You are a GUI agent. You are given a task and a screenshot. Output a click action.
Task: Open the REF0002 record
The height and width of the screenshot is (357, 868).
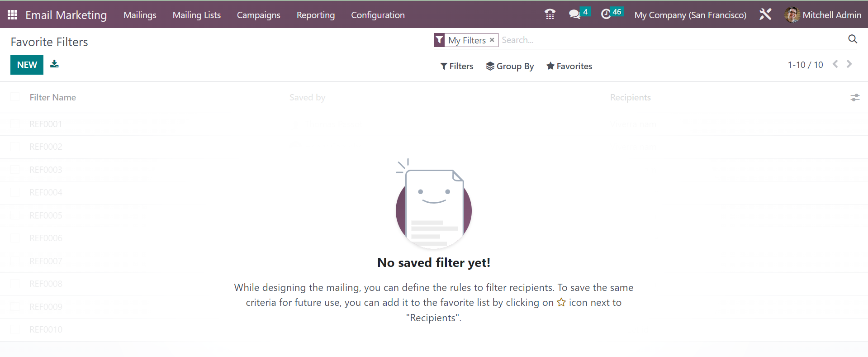(x=46, y=147)
